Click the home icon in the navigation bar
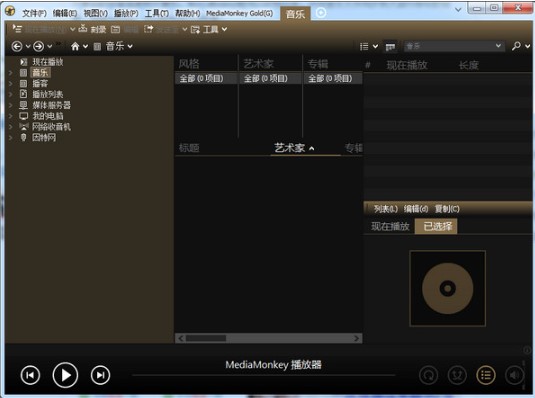The width and height of the screenshot is (535, 398). click(75, 46)
